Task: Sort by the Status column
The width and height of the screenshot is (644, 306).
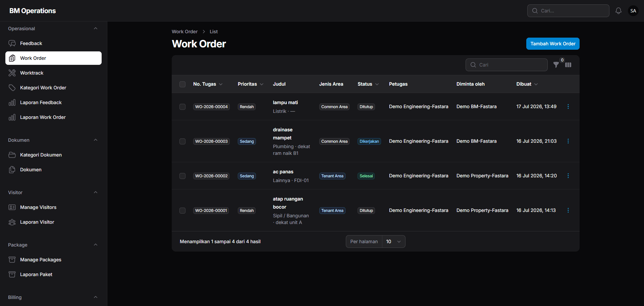Action: point(368,84)
